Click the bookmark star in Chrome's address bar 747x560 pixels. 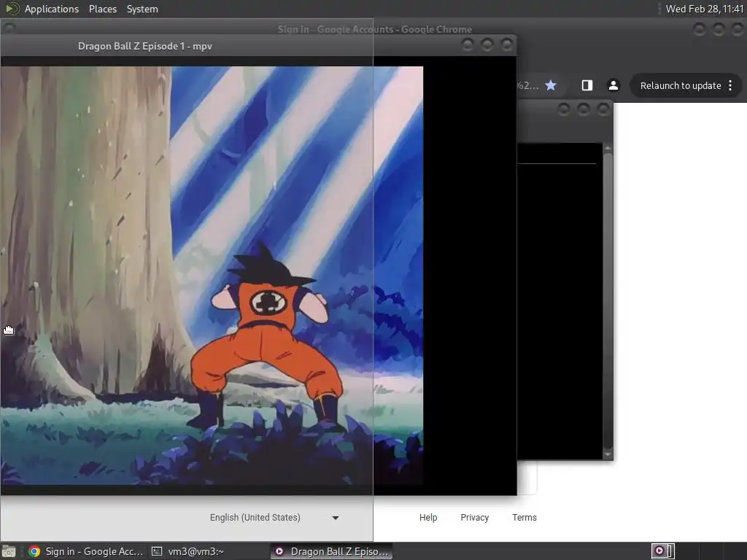tap(551, 85)
